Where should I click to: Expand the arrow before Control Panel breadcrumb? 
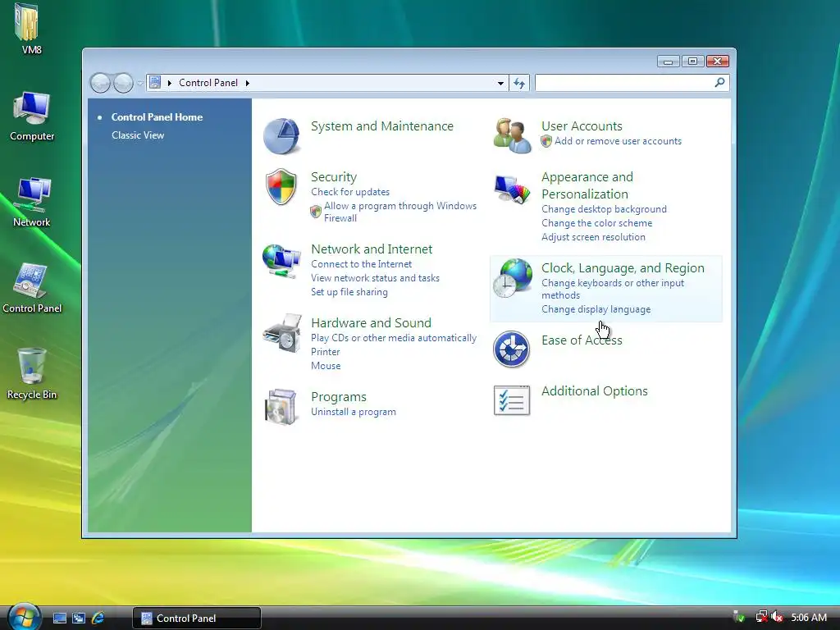pos(170,83)
